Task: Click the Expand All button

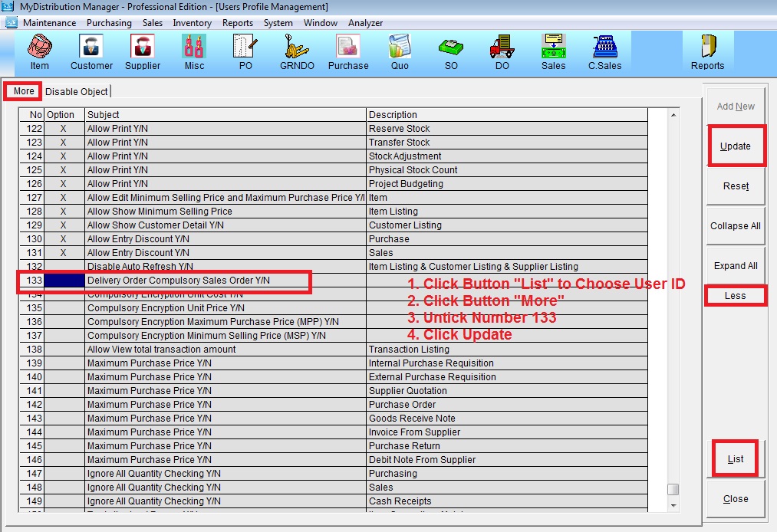Action: (735, 266)
